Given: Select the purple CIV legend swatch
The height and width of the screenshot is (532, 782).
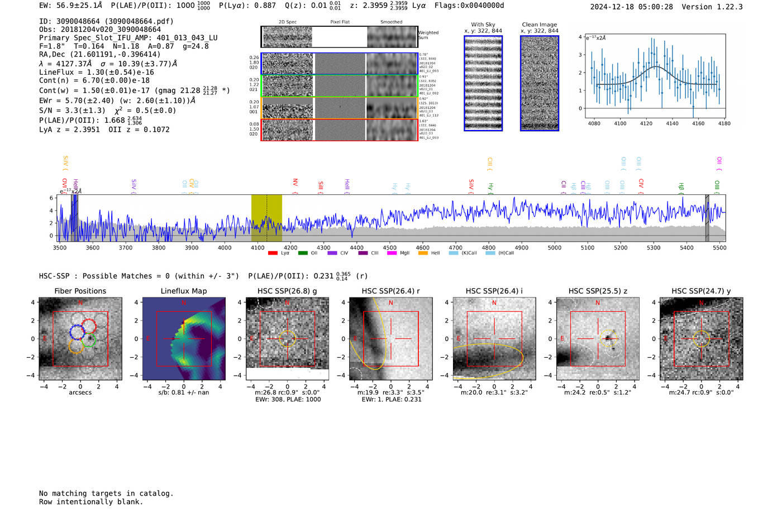Looking at the screenshot, I should pyautogui.click(x=332, y=253).
